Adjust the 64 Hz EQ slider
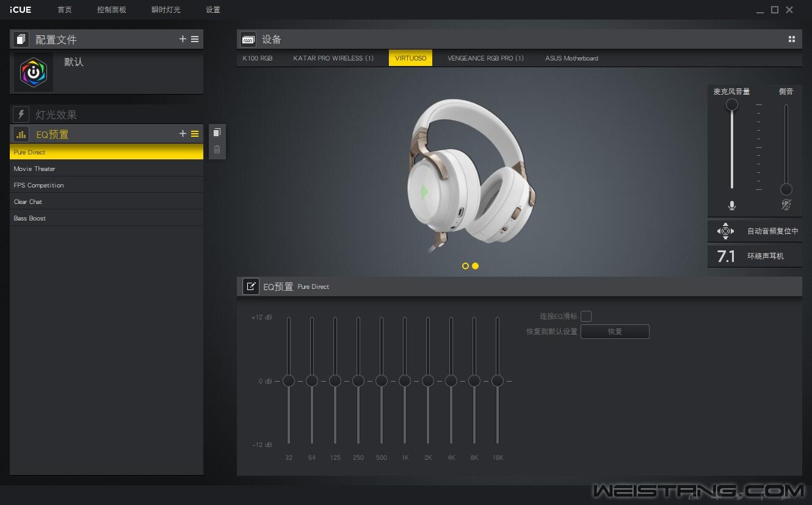 [312, 381]
